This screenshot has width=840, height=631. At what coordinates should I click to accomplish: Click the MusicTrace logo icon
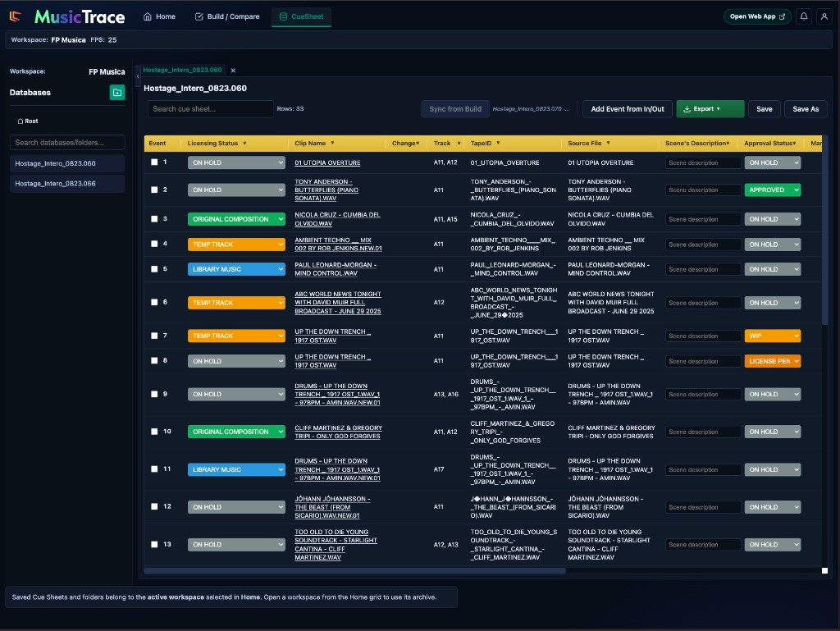pyautogui.click(x=16, y=16)
